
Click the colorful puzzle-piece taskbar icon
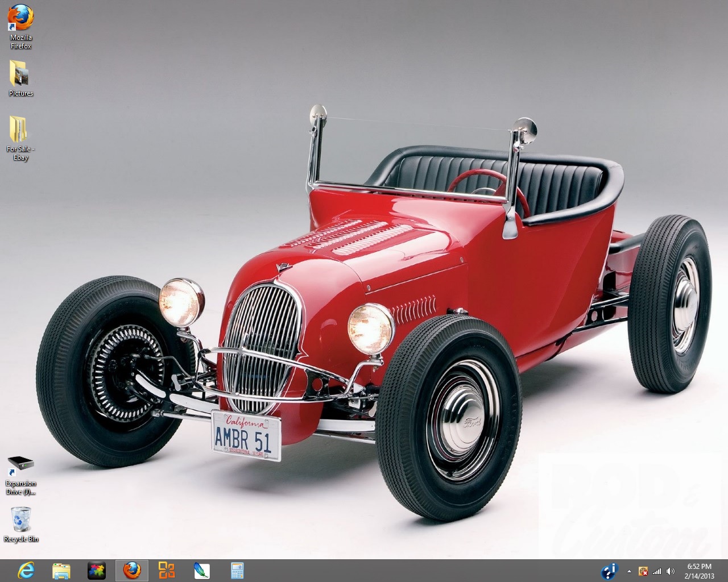click(97, 570)
